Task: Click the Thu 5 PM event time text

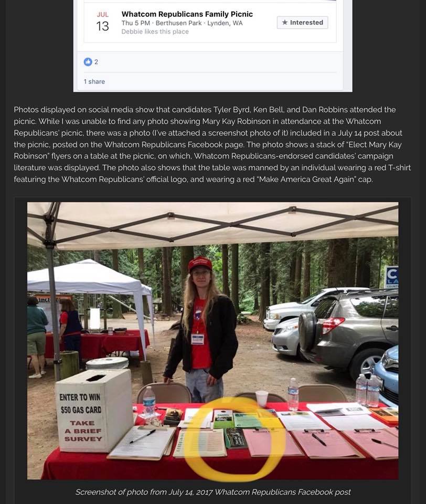Action: 135,23
